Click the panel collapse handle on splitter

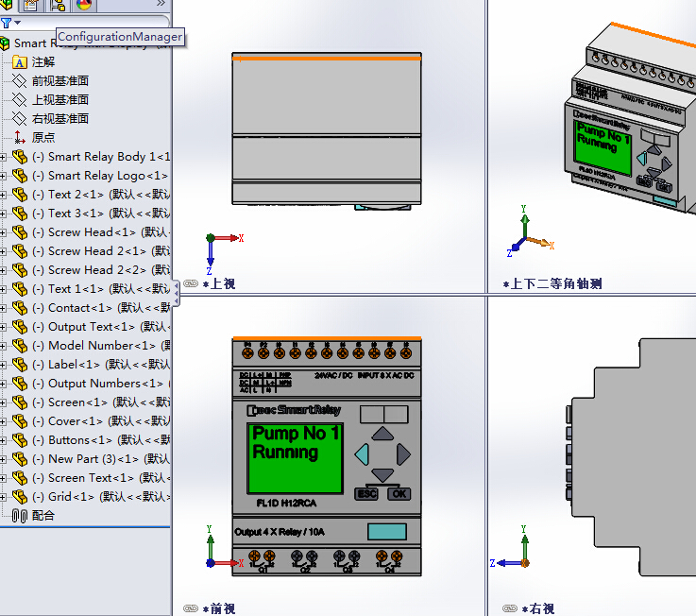[x=176, y=293]
